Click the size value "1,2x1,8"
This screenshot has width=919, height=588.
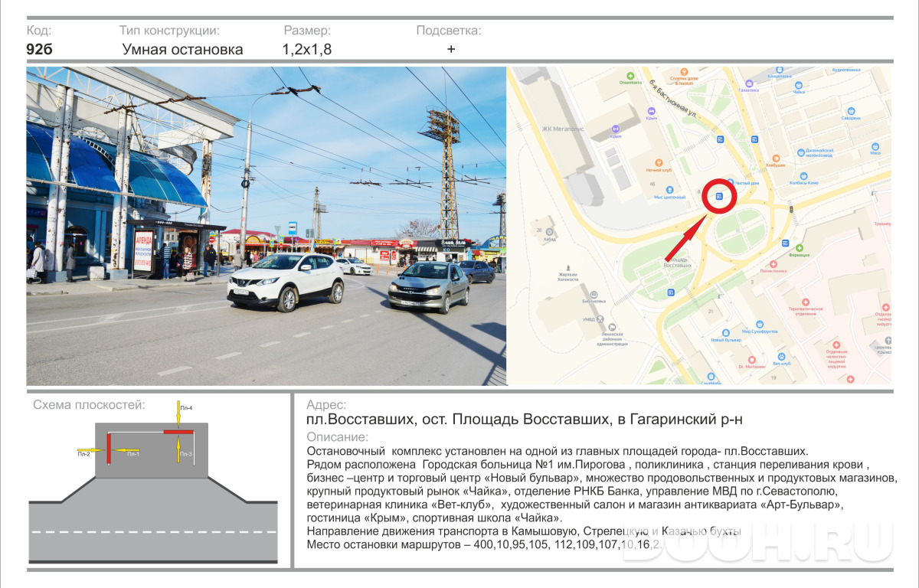click(x=307, y=50)
